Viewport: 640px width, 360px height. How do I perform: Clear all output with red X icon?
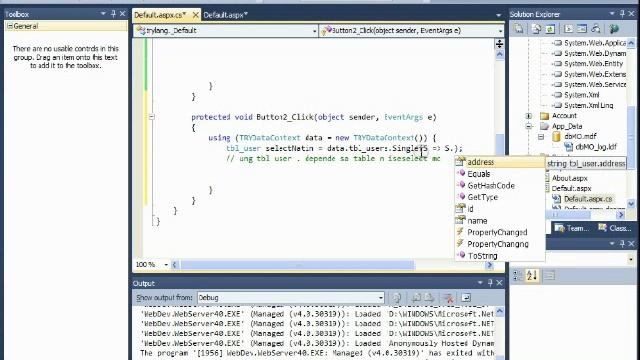click(x=448, y=298)
